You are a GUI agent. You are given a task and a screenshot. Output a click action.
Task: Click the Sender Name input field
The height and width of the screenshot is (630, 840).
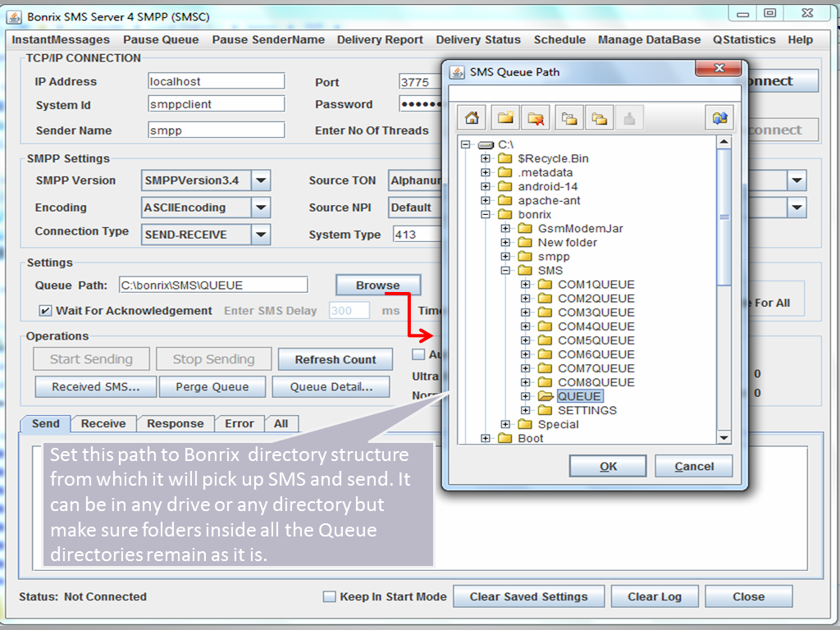216,130
